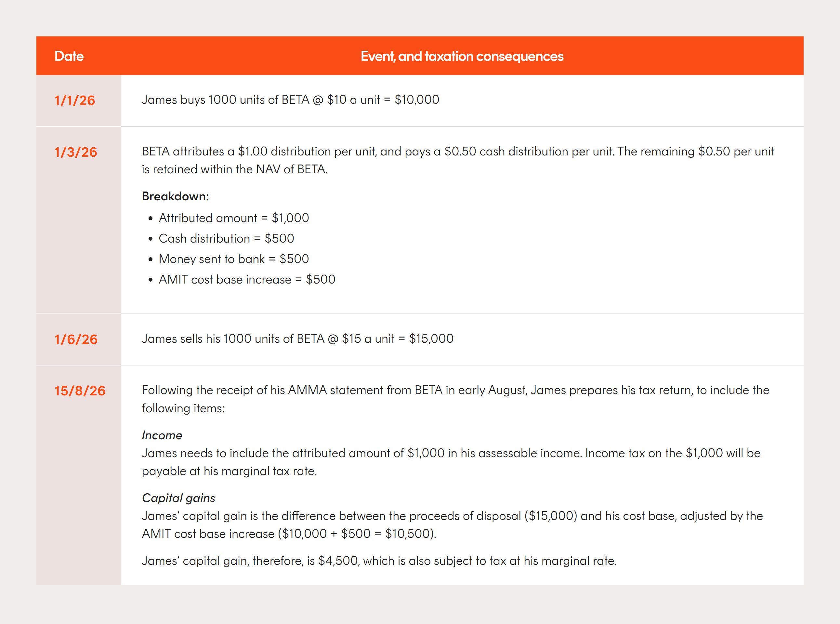Viewport: 840px width, 624px height.
Task: Select the Breakdown heading
Action: 175,196
